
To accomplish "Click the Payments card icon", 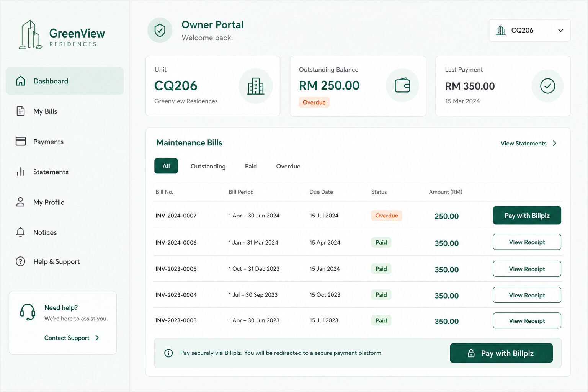I will point(21,141).
